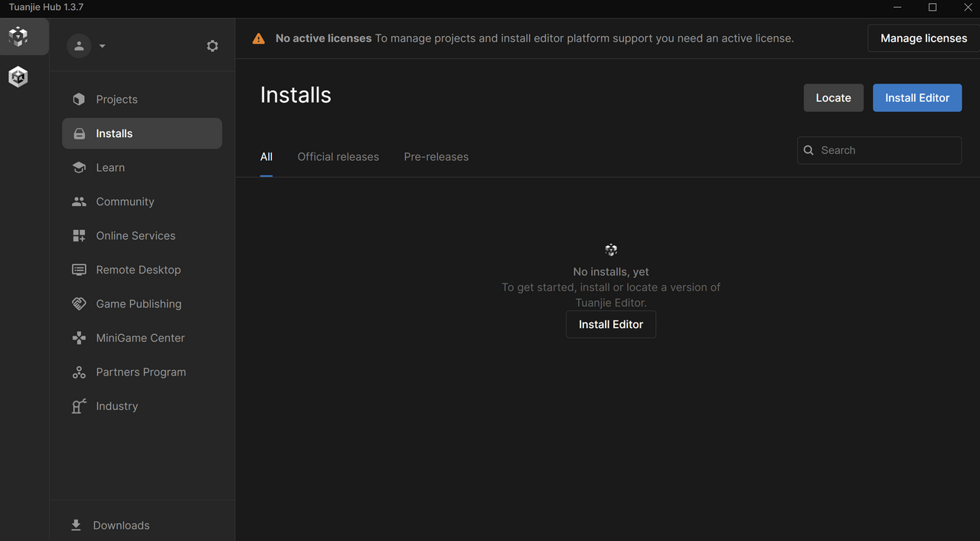
Task: Open Projects from the sidebar
Action: pos(116,100)
